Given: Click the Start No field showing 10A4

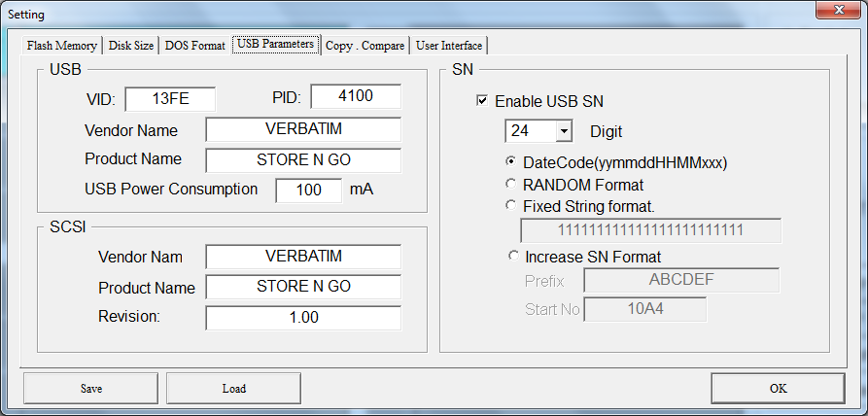Looking at the screenshot, I should point(645,309).
